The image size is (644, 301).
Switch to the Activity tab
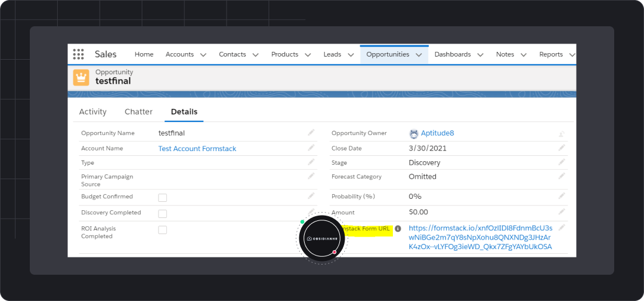point(93,112)
